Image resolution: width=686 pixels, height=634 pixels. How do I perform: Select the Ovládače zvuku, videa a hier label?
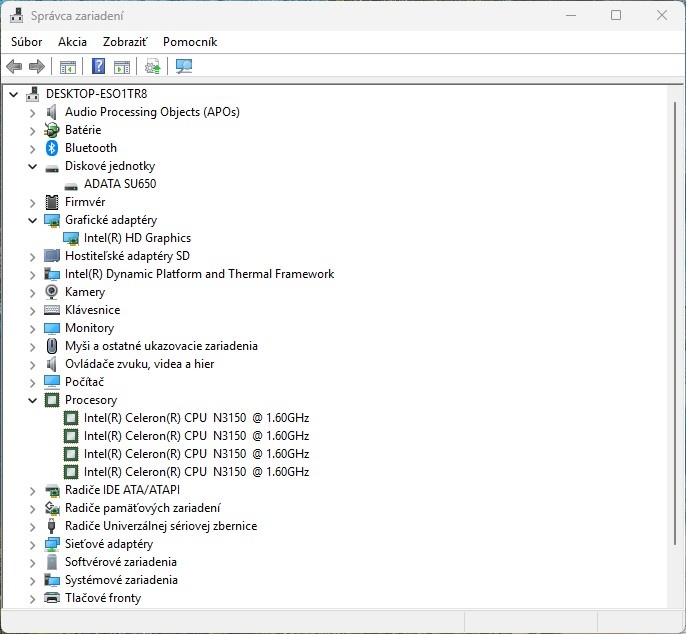coord(140,364)
